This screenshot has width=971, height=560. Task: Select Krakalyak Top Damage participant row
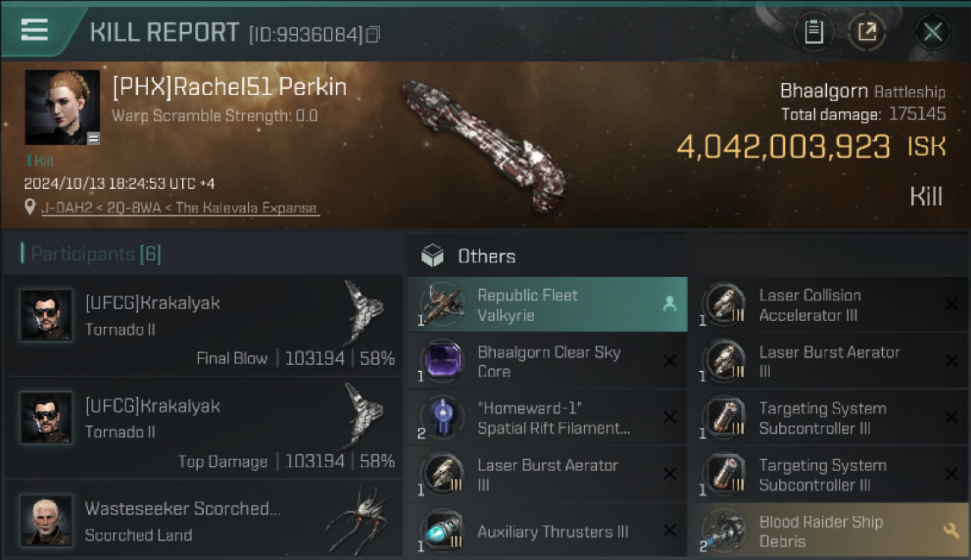coord(203,429)
